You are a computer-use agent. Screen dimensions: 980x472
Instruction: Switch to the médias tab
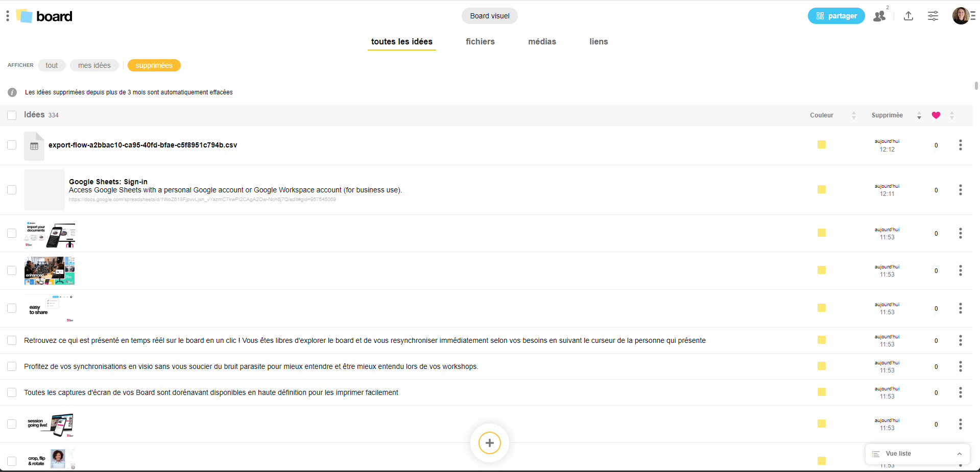click(542, 42)
